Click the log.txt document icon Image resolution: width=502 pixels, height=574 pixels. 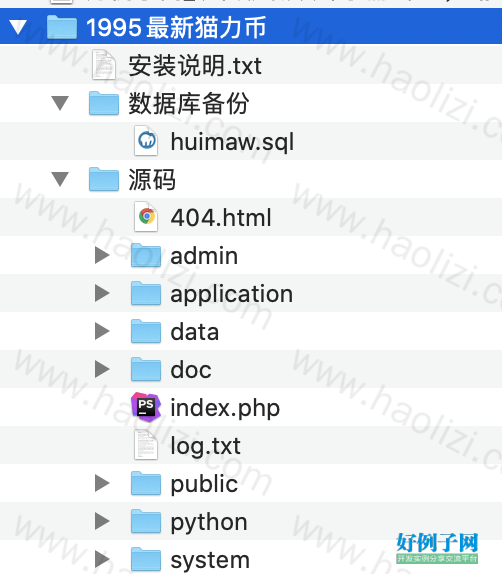coord(146,445)
